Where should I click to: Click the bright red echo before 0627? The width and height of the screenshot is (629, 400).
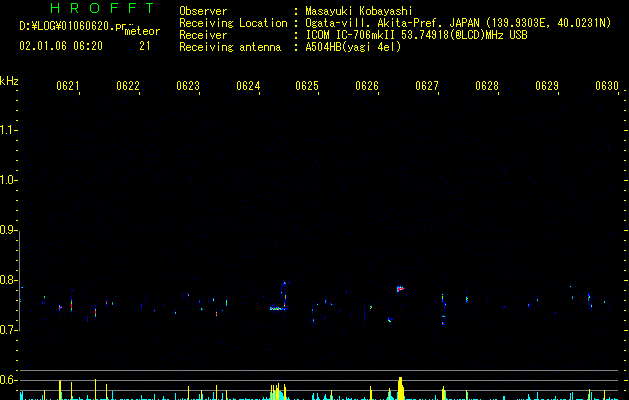(x=400, y=288)
